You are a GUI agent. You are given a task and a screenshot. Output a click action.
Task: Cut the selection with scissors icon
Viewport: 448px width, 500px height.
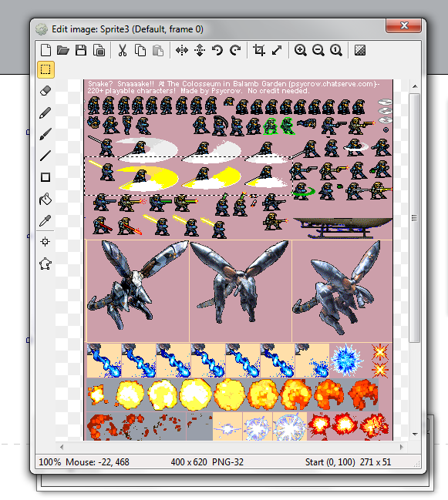point(122,50)
